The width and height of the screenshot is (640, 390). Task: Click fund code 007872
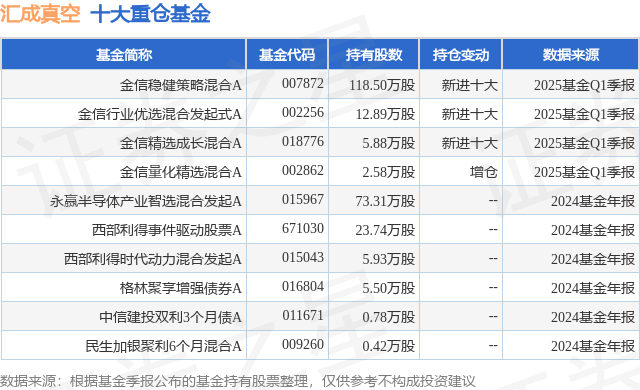(x=302, y=84)
